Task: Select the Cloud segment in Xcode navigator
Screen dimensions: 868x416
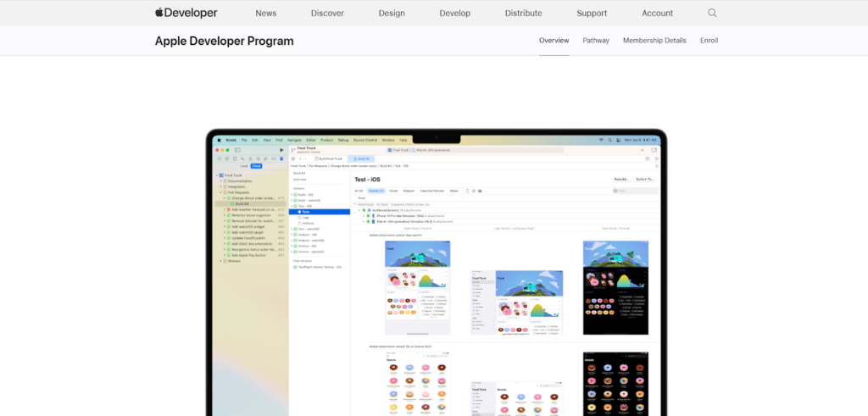Action: click(256, 166)
